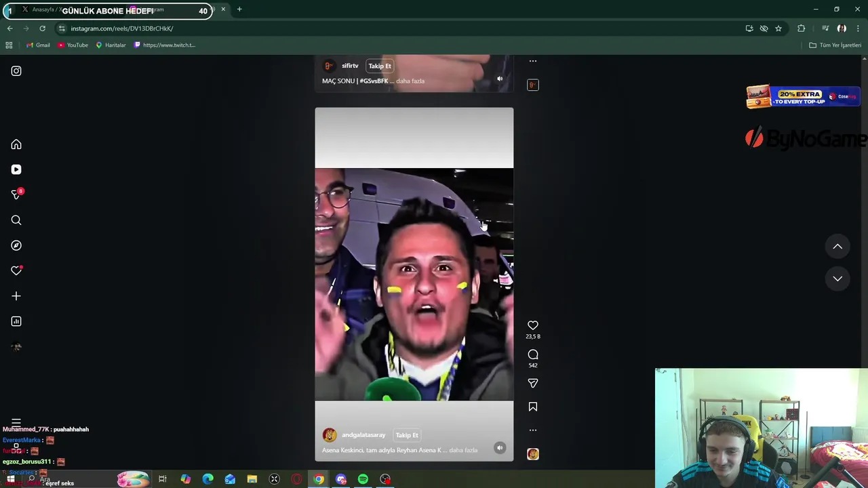
Task: Reload the Instagram page
Action: point(42,28)
